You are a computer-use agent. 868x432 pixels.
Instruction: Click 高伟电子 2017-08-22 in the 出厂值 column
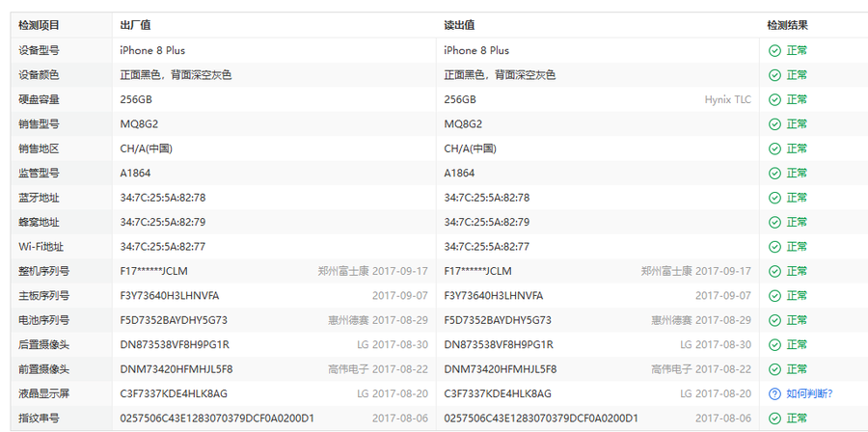click(x=377, y=369)
